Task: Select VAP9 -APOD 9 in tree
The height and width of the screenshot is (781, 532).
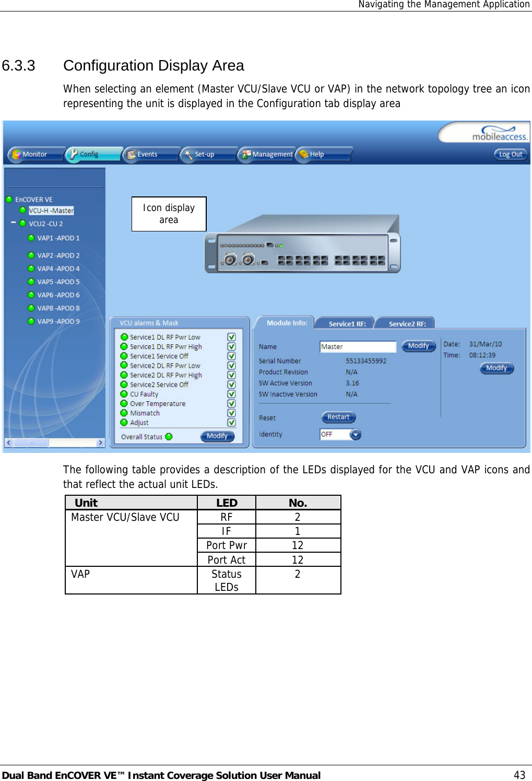Action: tap(58, 321)
